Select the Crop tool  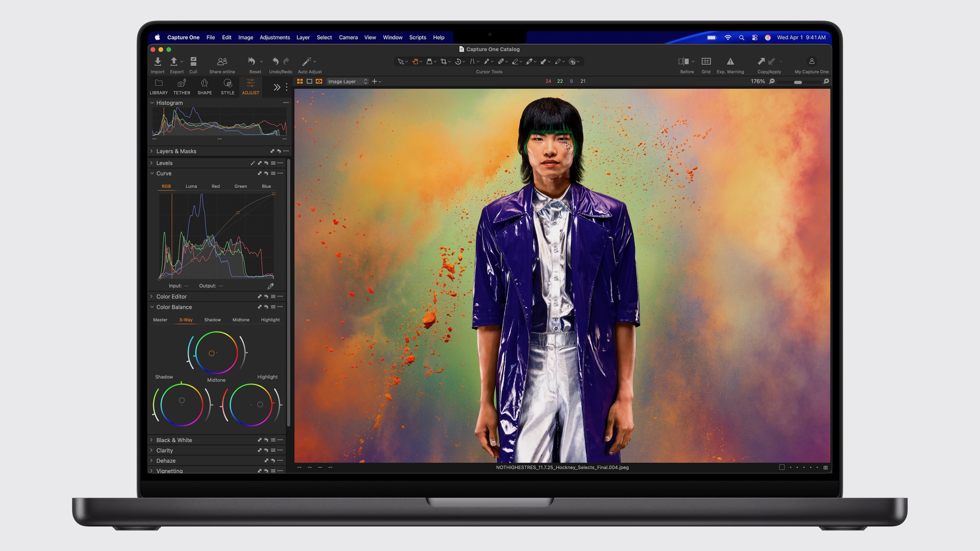pos(444,61)
